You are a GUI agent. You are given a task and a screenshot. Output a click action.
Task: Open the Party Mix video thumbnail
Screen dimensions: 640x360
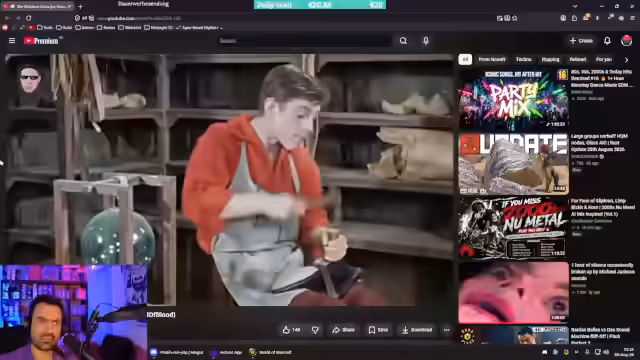tap(513, 99)
